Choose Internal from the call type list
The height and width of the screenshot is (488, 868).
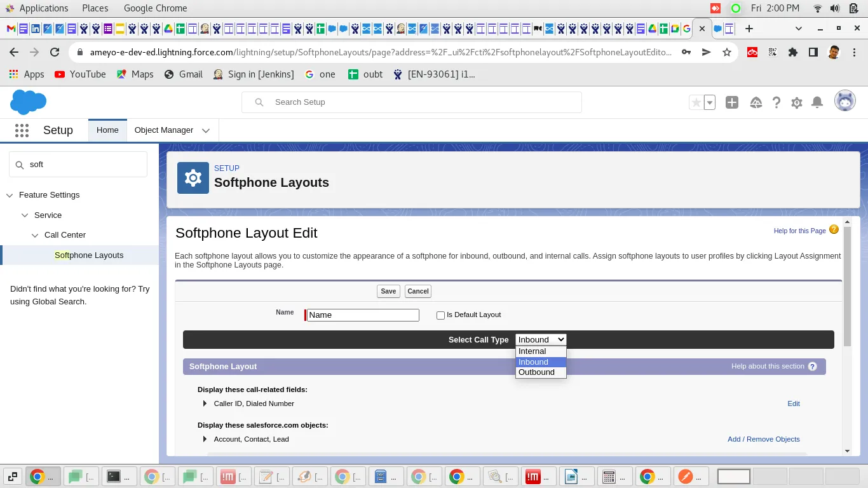541,351
